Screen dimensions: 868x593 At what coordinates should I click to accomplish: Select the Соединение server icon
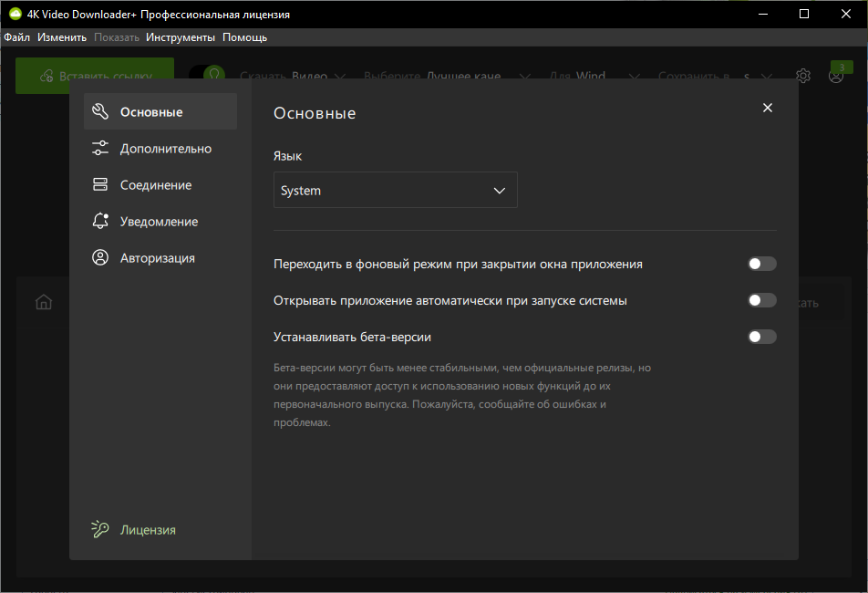coord(100,185)
